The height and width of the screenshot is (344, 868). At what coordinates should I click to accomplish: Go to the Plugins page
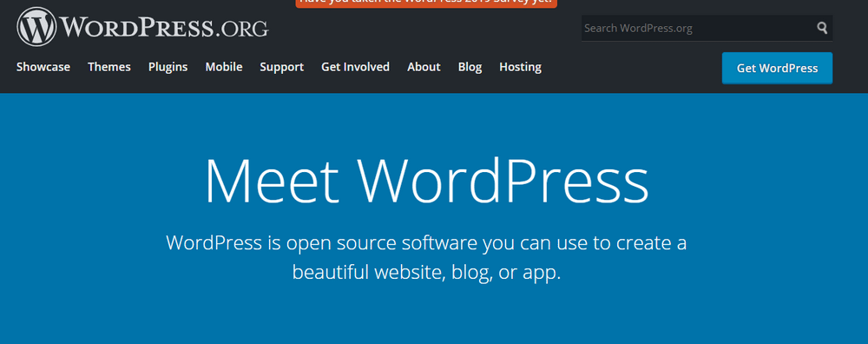pyautogui.click(x=168, y=67)
